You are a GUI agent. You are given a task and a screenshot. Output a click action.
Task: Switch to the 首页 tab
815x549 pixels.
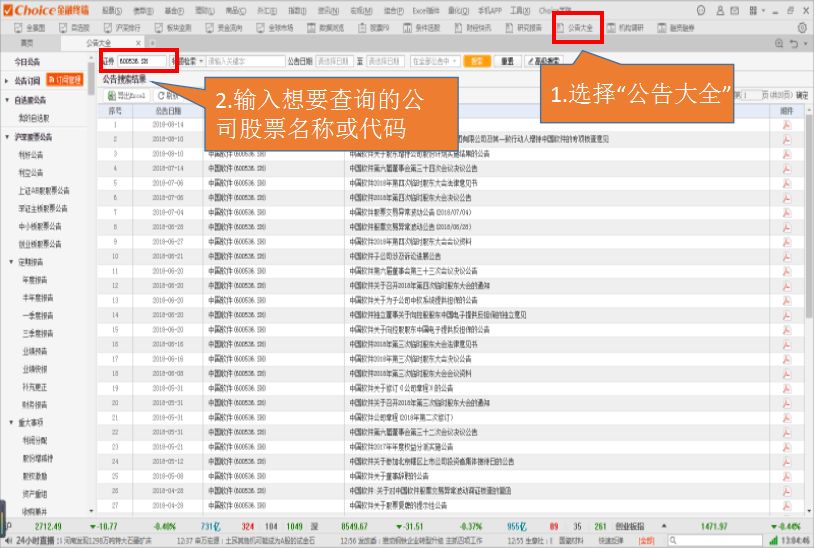27,43
